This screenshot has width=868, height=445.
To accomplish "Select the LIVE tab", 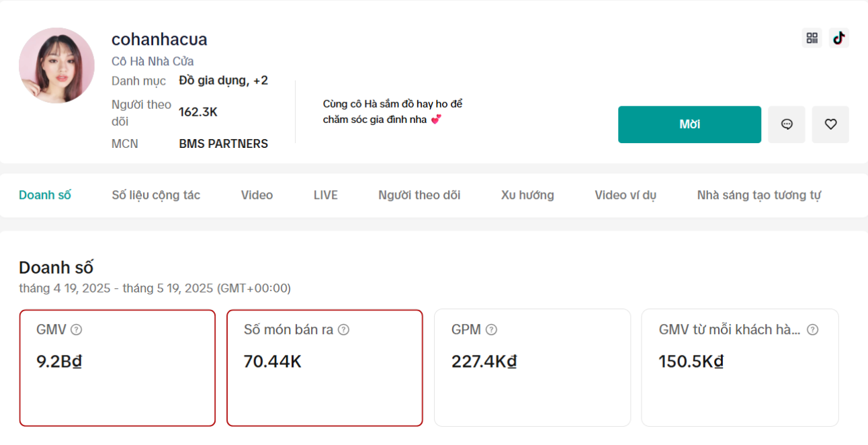I will pyautogui.click(x=325, y=195).
